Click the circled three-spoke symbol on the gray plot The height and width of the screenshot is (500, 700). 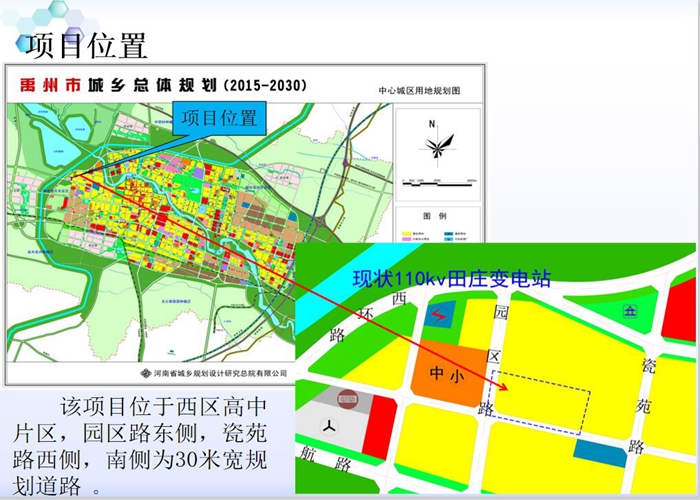[x=330, y=427]
